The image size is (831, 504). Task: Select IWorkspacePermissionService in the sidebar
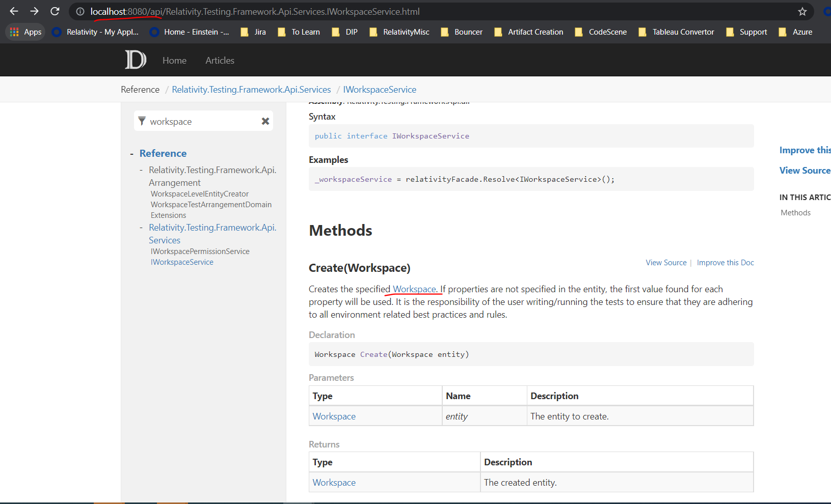pos(200,251)
